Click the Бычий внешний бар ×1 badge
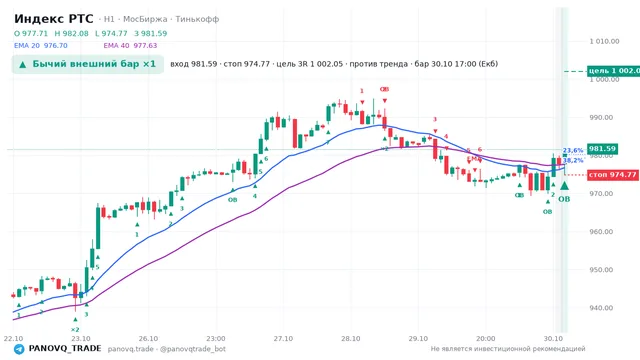 click(x=88, y=64)
